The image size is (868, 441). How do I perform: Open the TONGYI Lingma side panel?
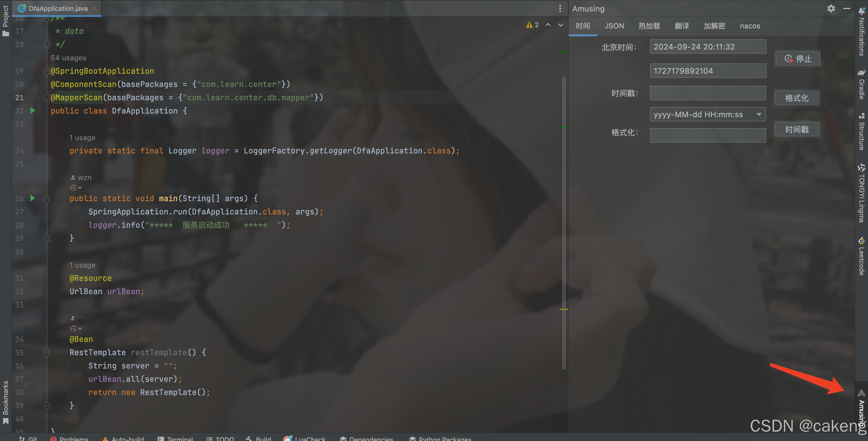click(x=862, y=193)
